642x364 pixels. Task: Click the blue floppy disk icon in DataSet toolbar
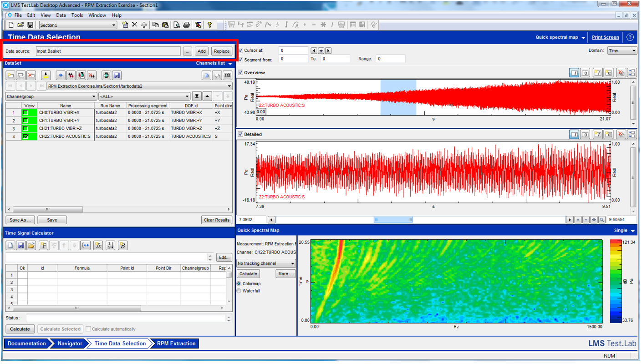(117, 76)
